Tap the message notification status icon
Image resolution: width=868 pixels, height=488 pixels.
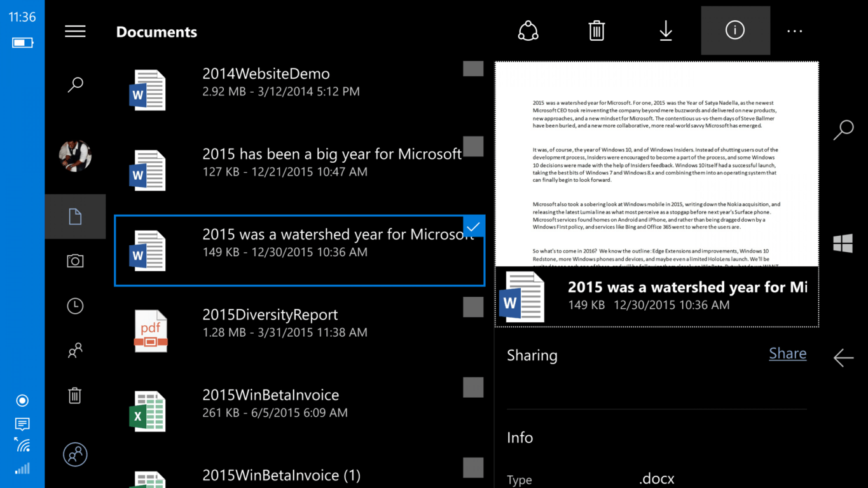[x=22, y=424]
